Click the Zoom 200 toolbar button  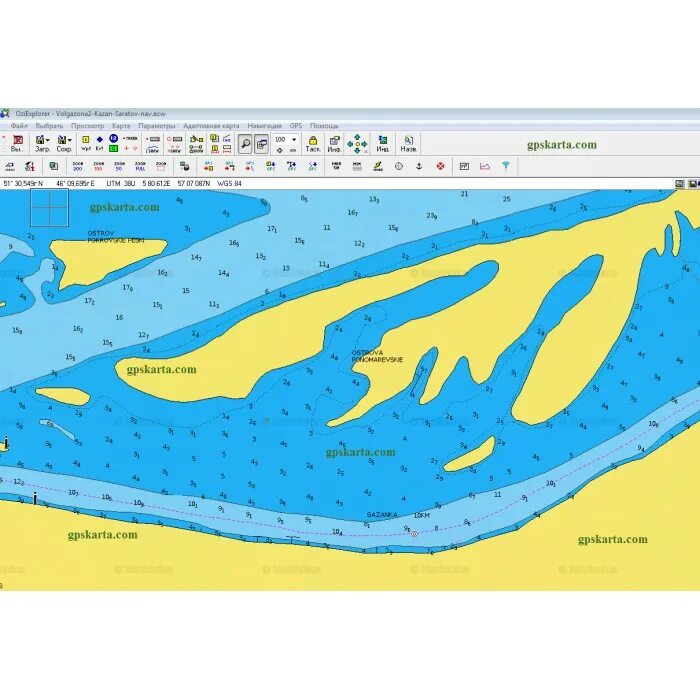(78, 167)
